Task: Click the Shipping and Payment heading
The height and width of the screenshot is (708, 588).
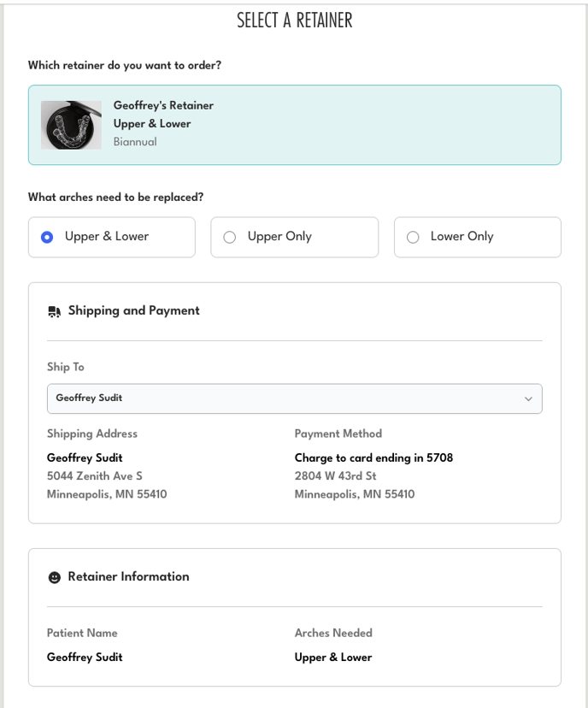Action: pos(133,310)
